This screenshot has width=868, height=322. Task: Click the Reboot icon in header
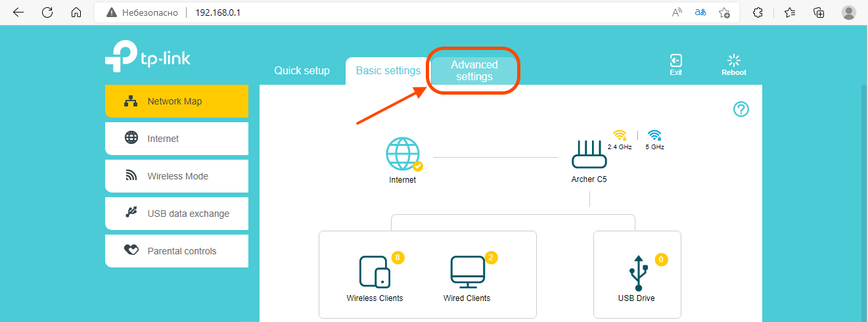[x=733, y=61]
